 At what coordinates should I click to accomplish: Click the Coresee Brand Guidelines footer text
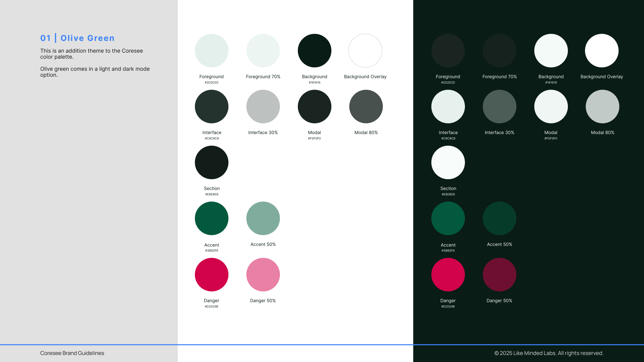coord(72,353)
